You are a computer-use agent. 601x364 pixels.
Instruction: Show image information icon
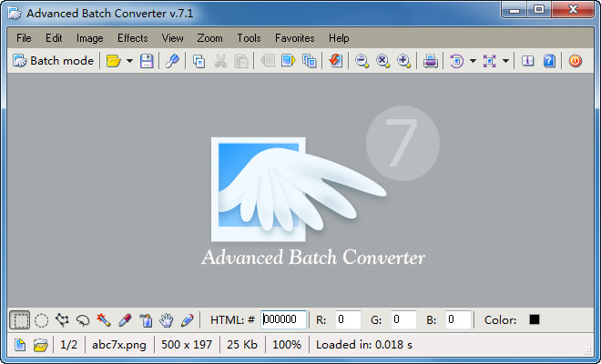tap(528, 61)
